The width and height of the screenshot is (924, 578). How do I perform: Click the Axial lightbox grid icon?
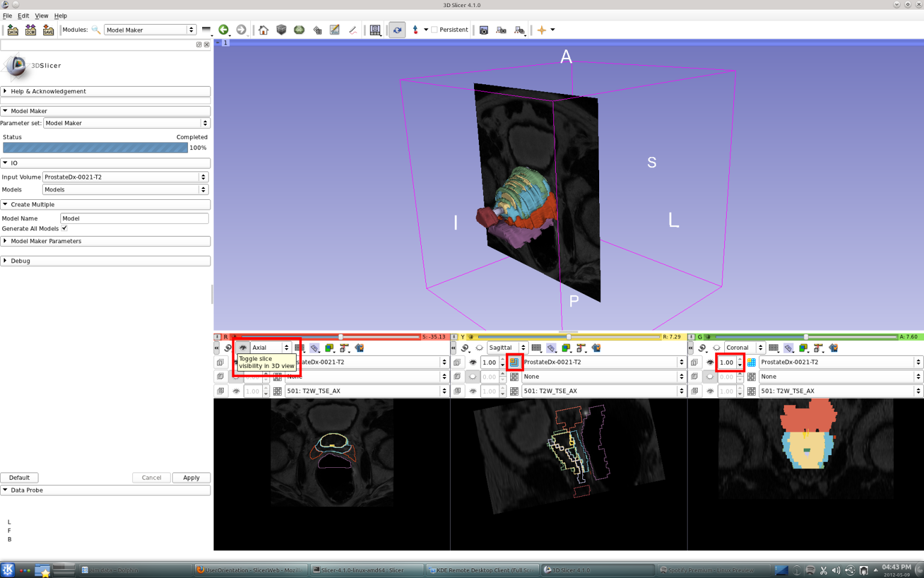click(300, 348)
